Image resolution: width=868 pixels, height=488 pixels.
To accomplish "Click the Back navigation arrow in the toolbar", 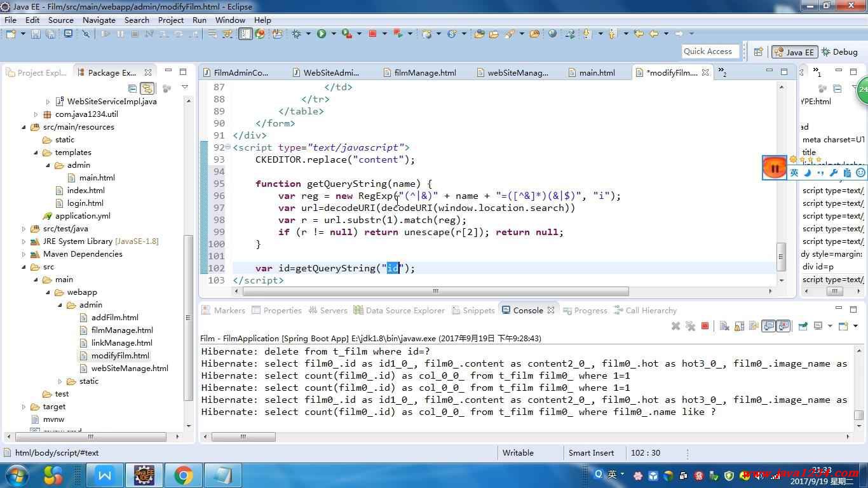I will 654,34.
